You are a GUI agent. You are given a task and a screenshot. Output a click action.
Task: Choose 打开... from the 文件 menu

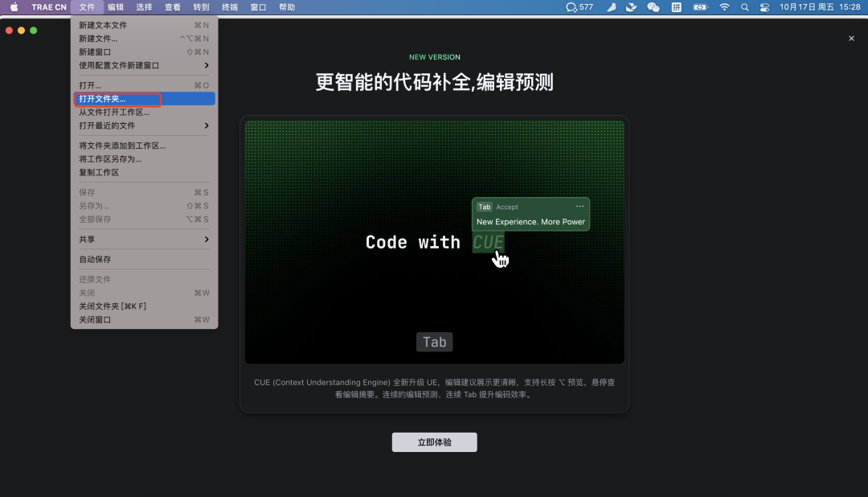click(144, 85)
